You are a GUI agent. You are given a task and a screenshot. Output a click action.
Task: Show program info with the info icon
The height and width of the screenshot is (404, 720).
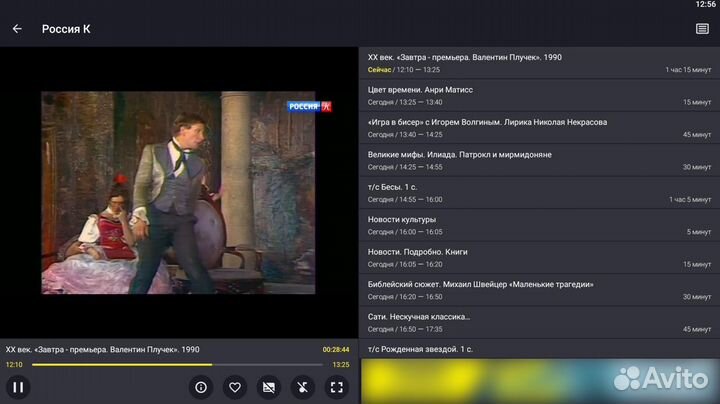coord(201,387)
